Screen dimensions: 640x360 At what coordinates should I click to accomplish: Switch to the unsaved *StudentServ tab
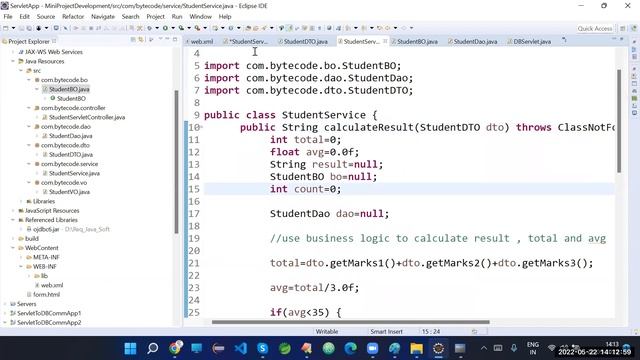click(x=246, y=42)
